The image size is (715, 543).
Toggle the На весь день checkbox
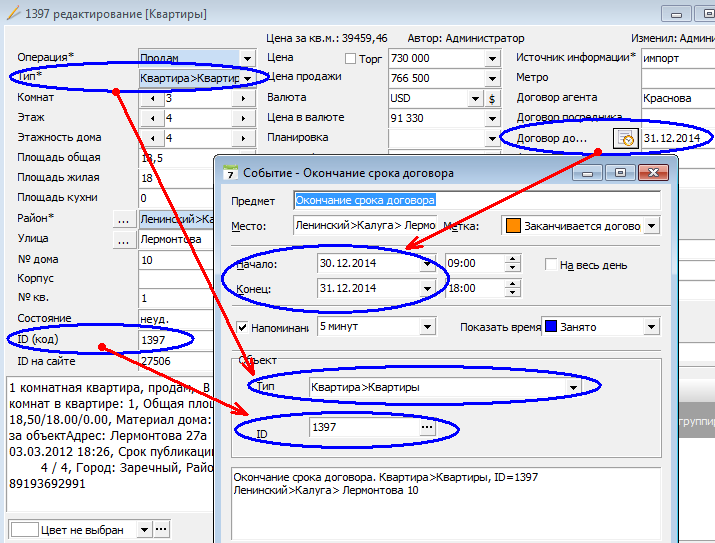click(551, 265)
